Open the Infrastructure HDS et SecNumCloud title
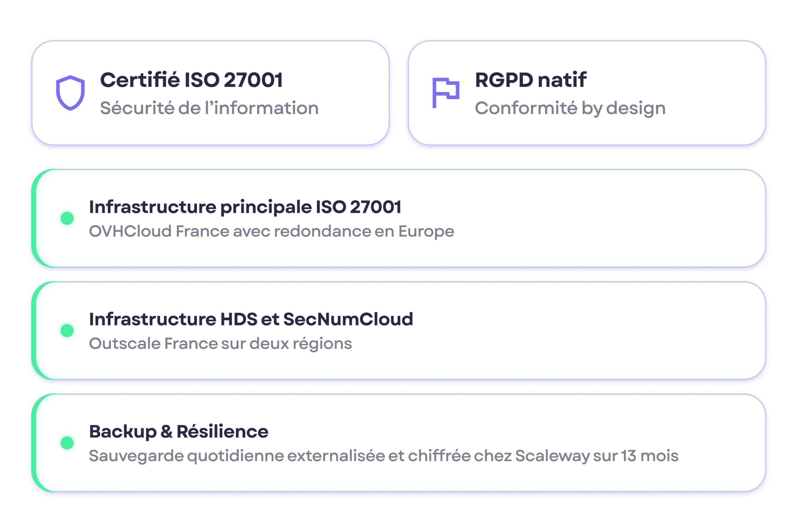The image size is (798, 532). 251,319
